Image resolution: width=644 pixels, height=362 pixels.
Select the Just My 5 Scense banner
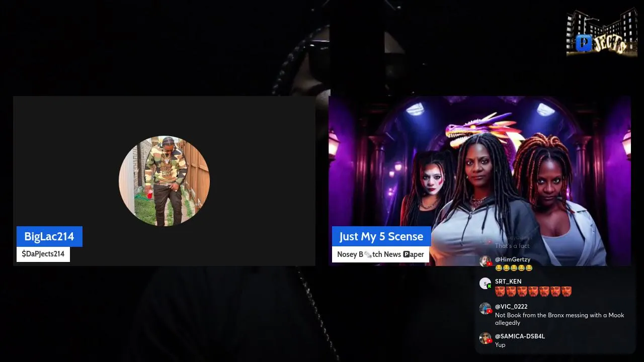[x=381, y=236]
